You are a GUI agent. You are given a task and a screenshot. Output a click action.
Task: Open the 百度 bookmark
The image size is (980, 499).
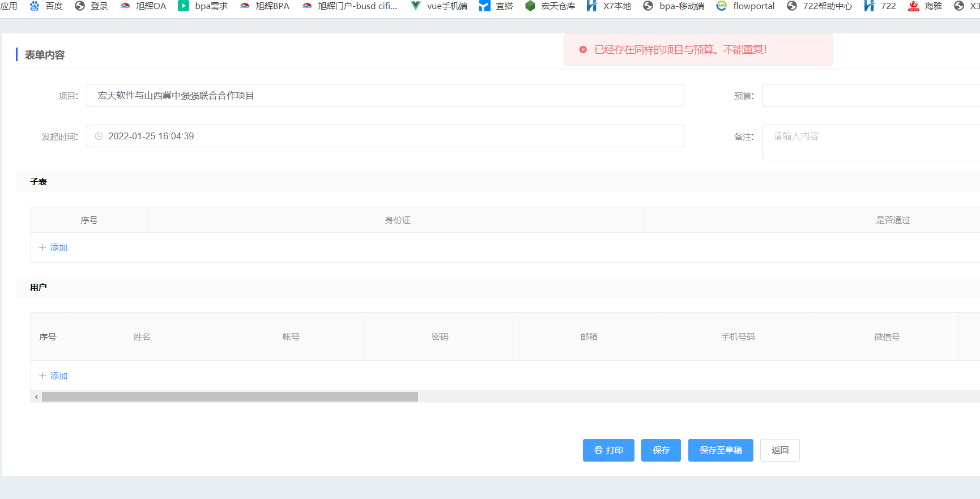tap(46, 6)
